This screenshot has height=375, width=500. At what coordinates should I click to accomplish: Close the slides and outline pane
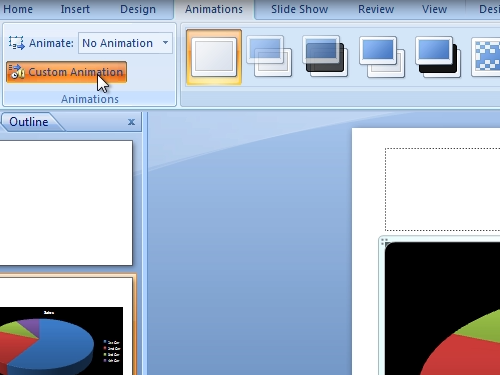[131, 122]
